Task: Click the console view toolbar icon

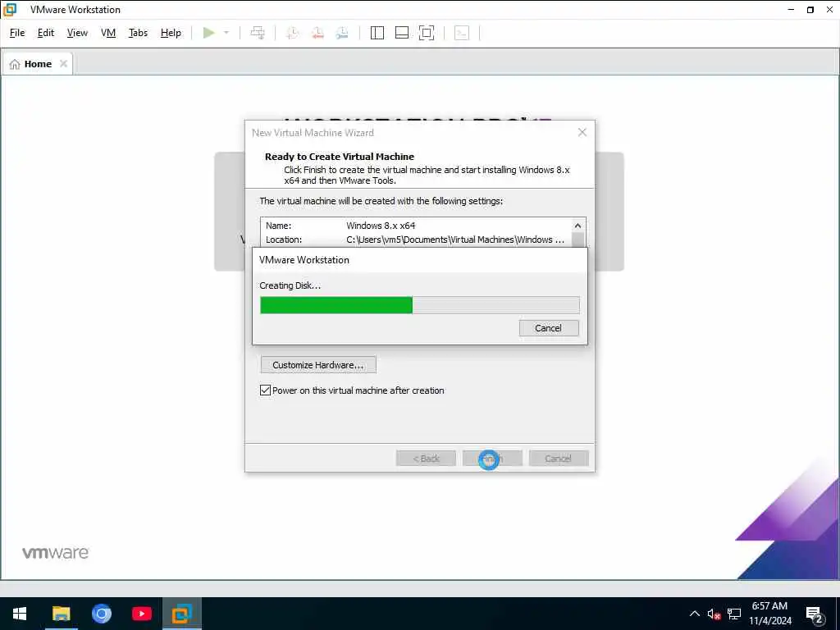Action: [462, 33]
